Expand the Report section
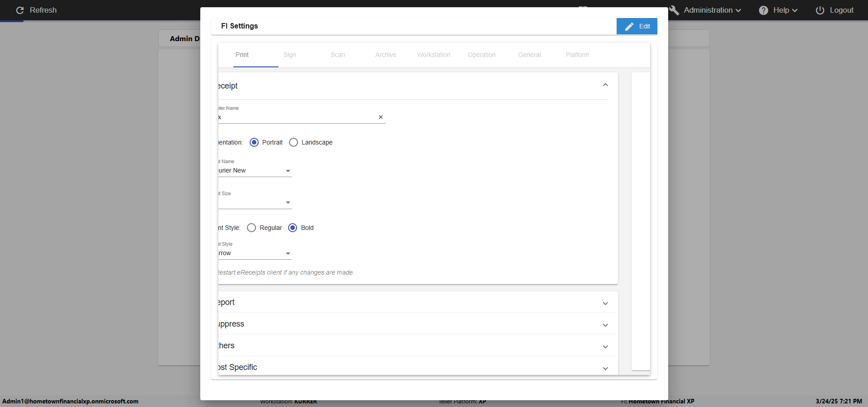The width and height of the screenshot is (868, 407). (605, 303)
